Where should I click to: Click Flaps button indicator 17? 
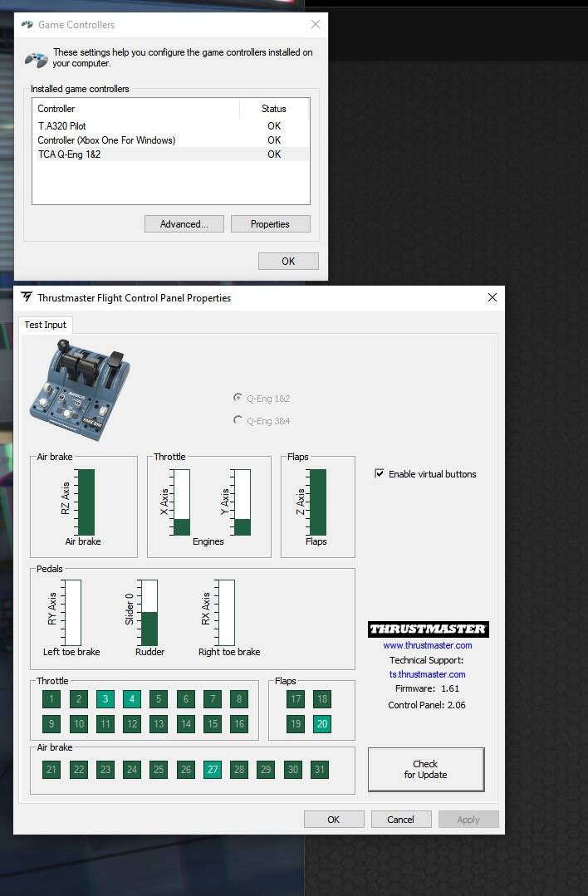[x=296, y=698]
